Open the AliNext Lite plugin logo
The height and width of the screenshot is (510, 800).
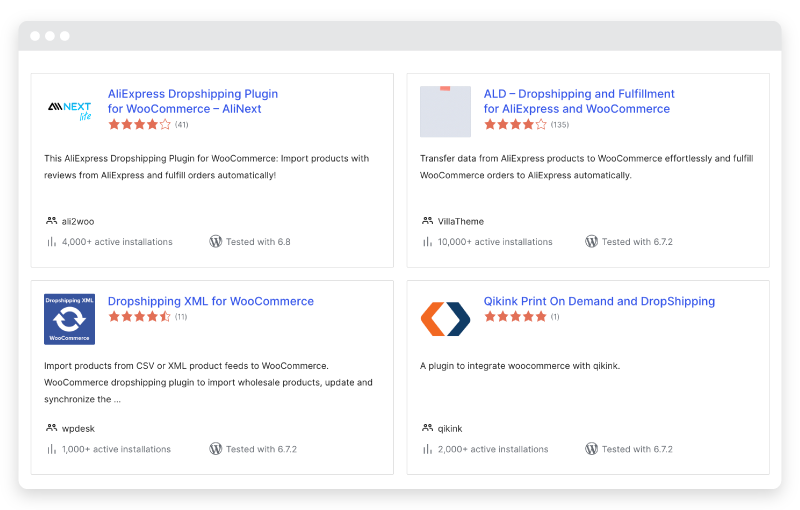pos(69,111)
